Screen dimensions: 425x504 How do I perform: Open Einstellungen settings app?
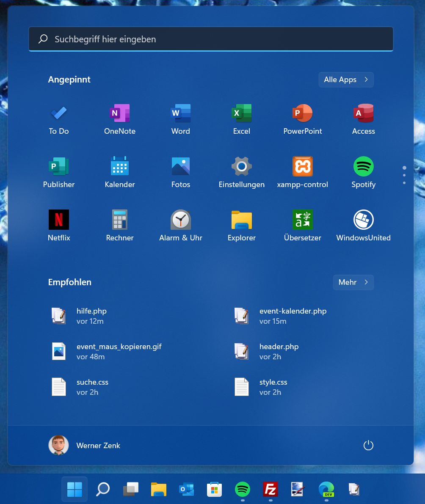coord(242,172)
